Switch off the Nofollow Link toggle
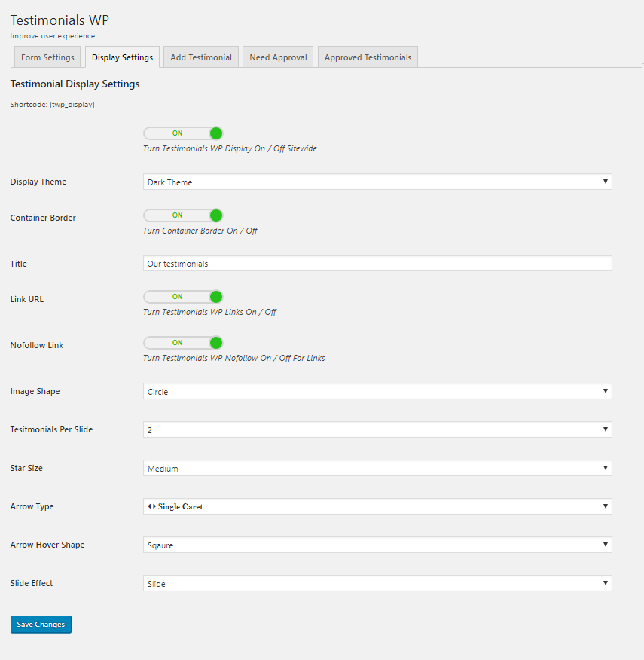The width and height of the screenshot is (644, 660). (x=183, y=343)
